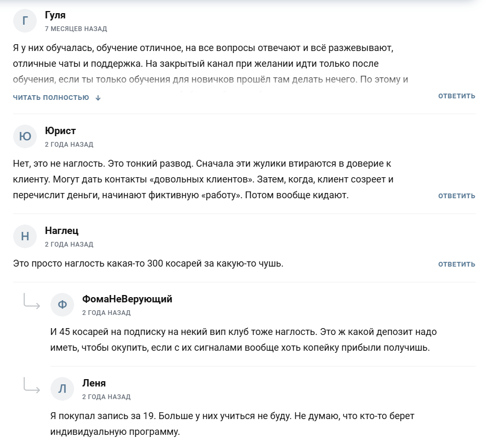Click the author name Леня
This screenshot has height=448, width=491.
[94, 383]
